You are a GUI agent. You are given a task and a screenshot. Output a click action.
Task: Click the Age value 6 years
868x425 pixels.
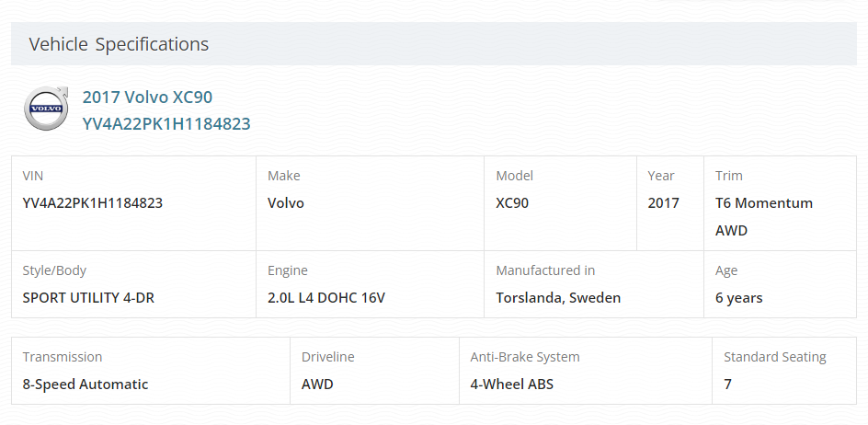[x=738, y=297]
